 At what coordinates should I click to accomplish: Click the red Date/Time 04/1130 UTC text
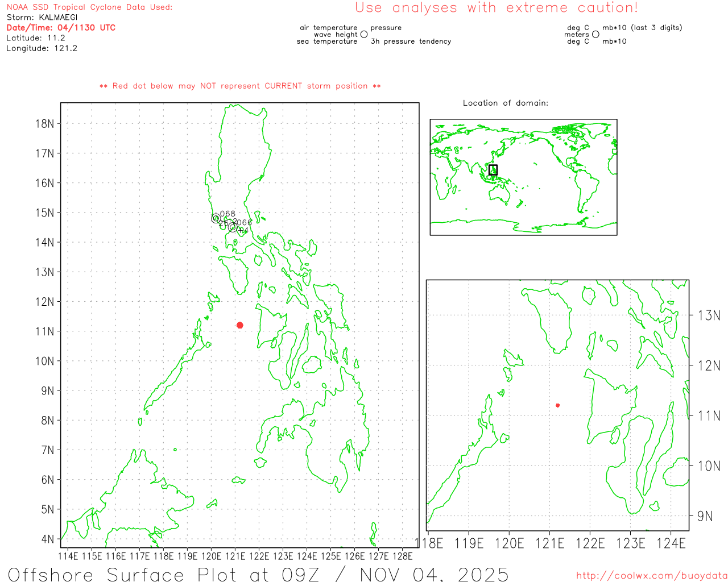61,27
